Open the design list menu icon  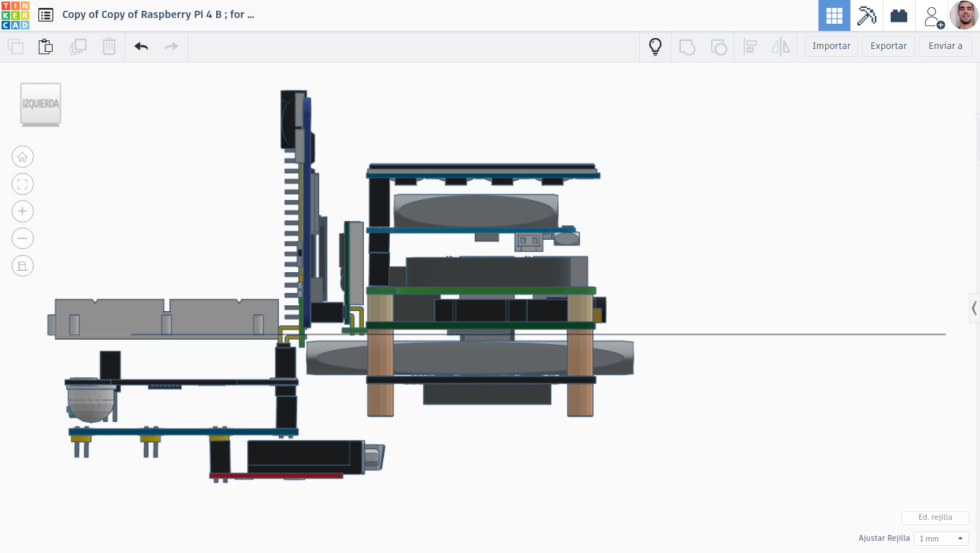click(45, 14)
